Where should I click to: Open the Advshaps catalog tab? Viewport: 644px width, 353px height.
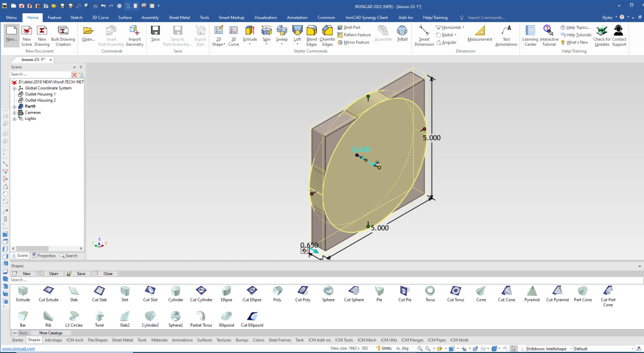tap(53, 340)
